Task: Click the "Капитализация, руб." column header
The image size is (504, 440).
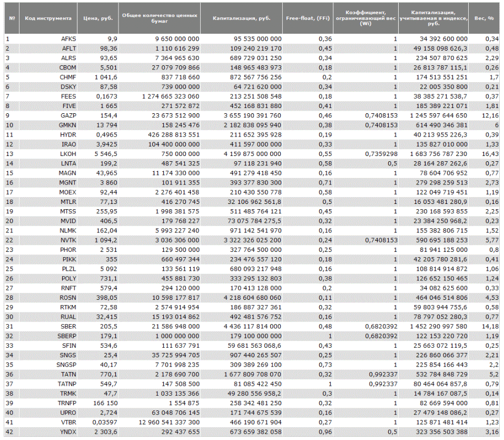Action: pyautogui.click(x=241, y=18)
